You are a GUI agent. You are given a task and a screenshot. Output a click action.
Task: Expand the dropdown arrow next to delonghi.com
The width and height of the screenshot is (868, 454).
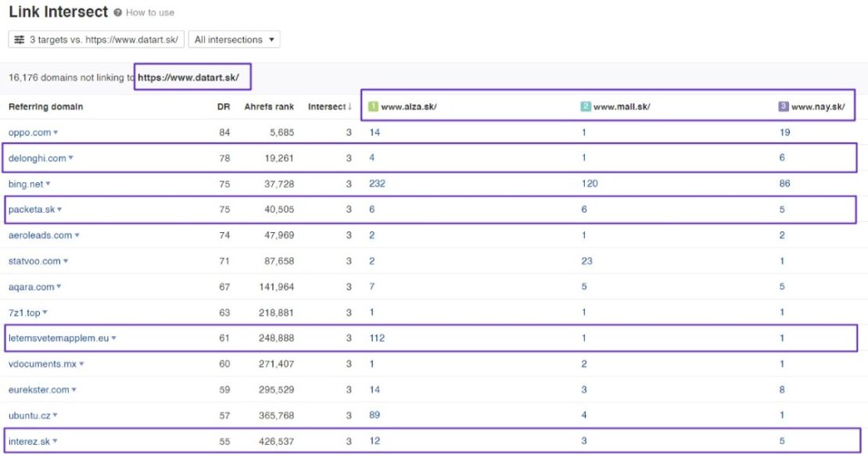pos(71,158)
